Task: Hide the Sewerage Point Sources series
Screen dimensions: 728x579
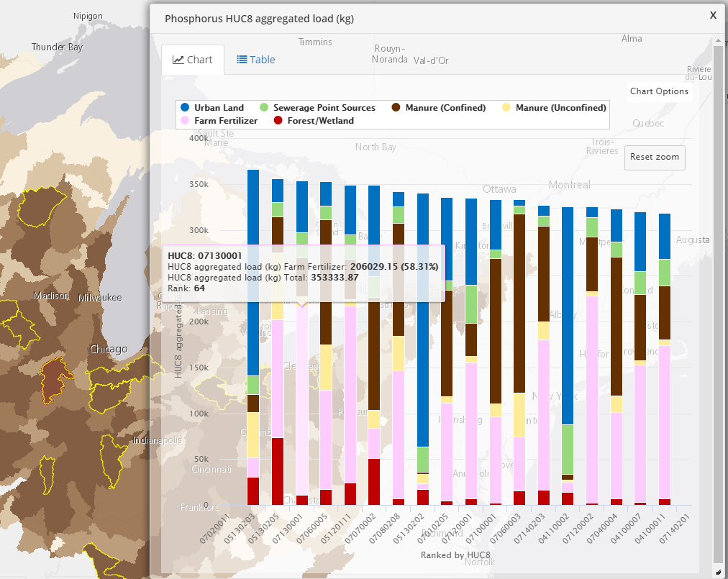Action: click(324, 108)
